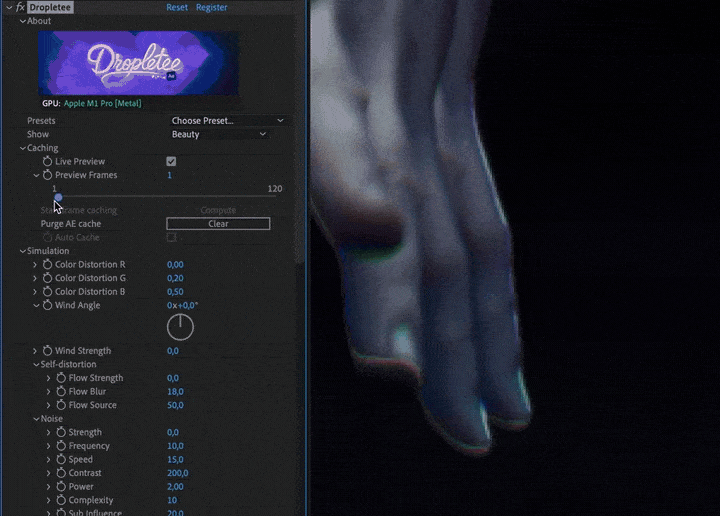Toggle the Preview Frames stopwatch icon
Screen dimensions: 720x516
coord(47,175)
